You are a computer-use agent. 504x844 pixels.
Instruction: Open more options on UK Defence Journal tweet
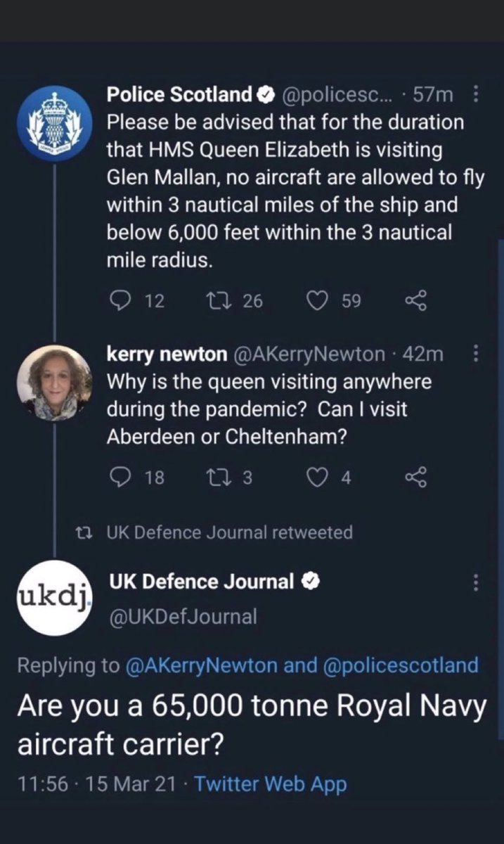(x=477, y=582)
